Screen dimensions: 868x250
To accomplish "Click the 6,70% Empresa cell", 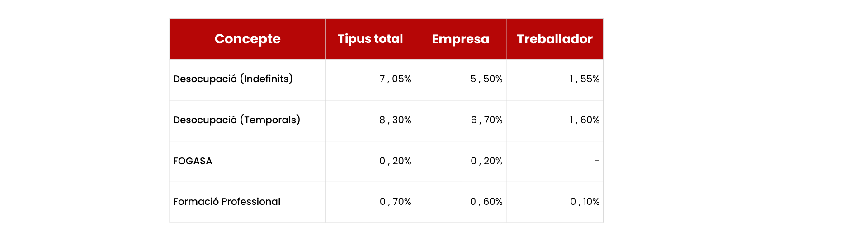I will coord(486,120).
